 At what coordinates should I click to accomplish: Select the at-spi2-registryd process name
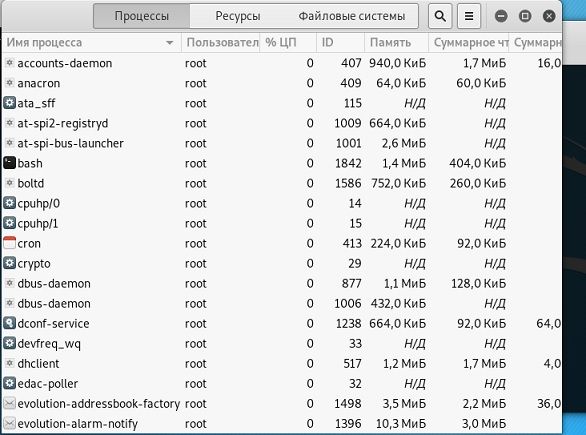tap(63, 123)
